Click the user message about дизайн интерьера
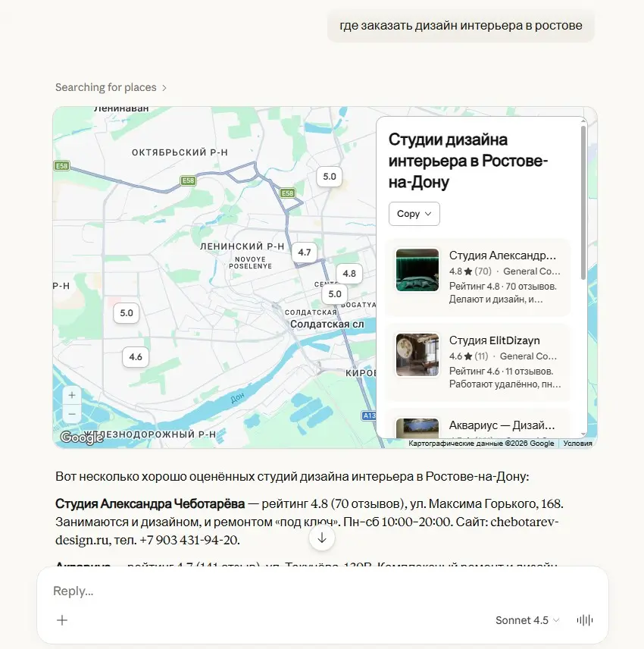644x649 pixels. 461,26
